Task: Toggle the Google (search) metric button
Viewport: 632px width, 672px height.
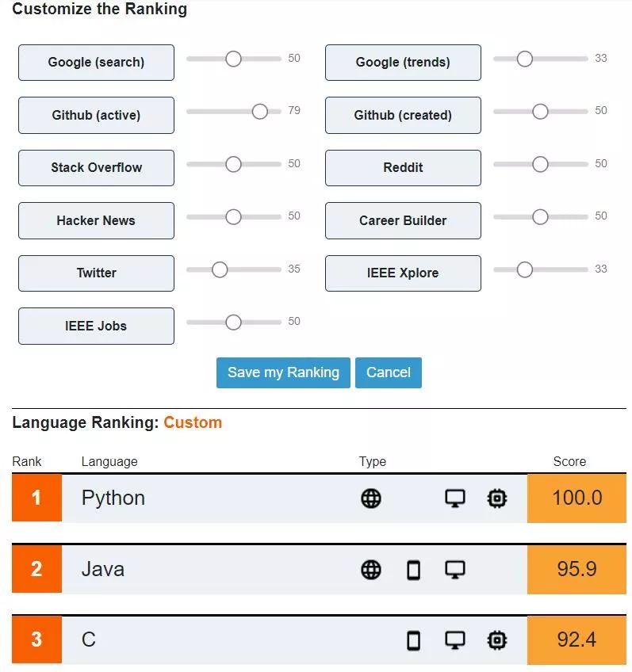Action: click(x=96, y=63)
